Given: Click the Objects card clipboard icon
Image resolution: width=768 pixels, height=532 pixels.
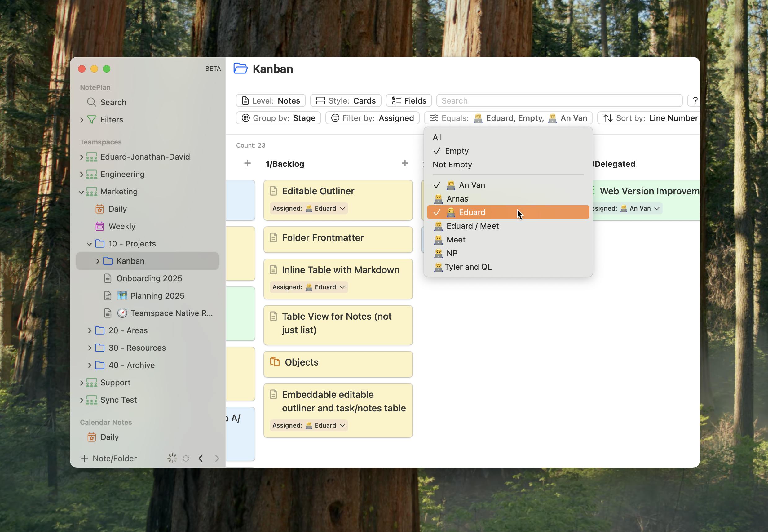Looking at the screenshot, I should 275,362.
